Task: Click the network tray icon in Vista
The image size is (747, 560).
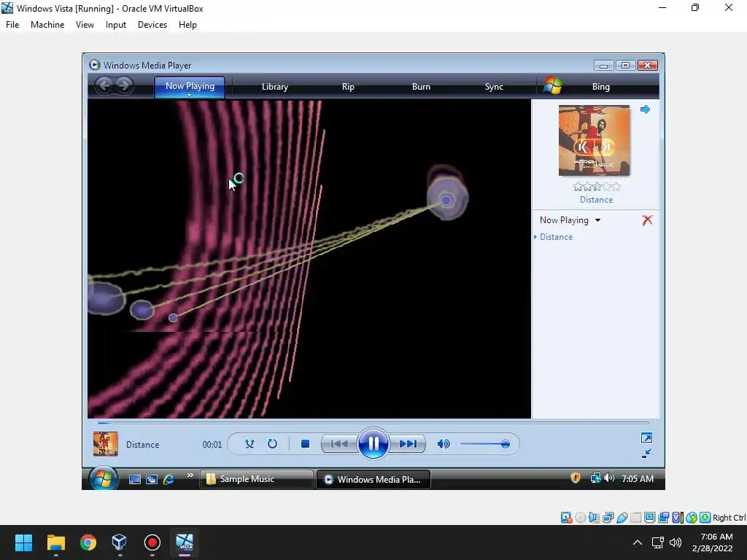Action: click(595, 478)
